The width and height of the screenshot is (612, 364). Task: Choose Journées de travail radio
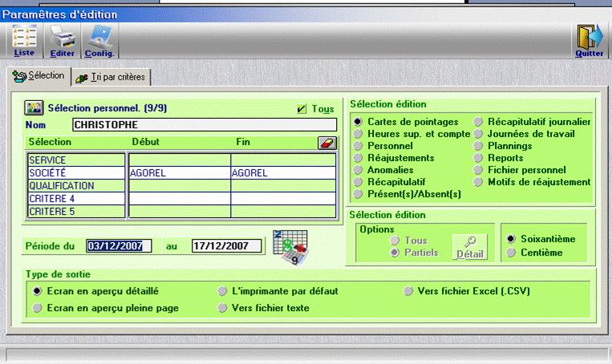(478, 134)
